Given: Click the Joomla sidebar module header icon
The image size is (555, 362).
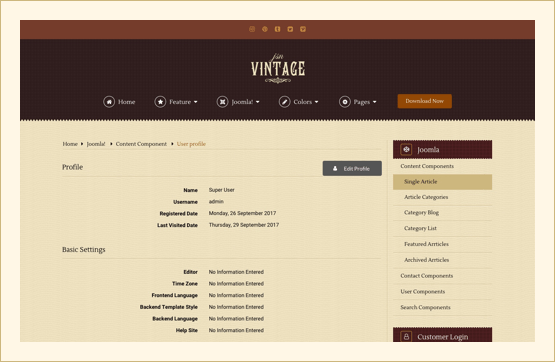Looking at the screenshot, I should pos(406,149).
